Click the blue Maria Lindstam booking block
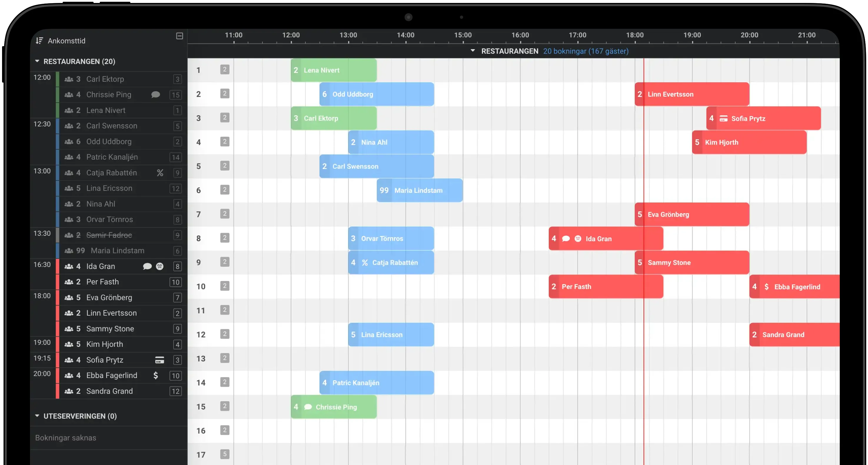This screenshot has height=465, width=868. point(420,190)
